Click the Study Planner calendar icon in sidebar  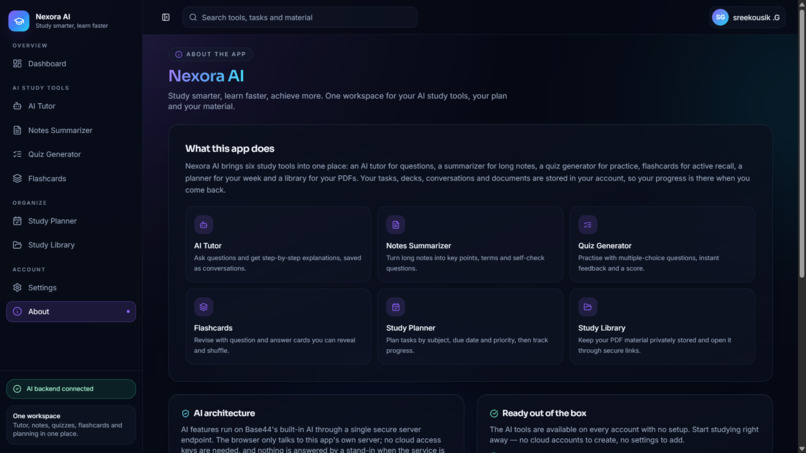(17, 221)
